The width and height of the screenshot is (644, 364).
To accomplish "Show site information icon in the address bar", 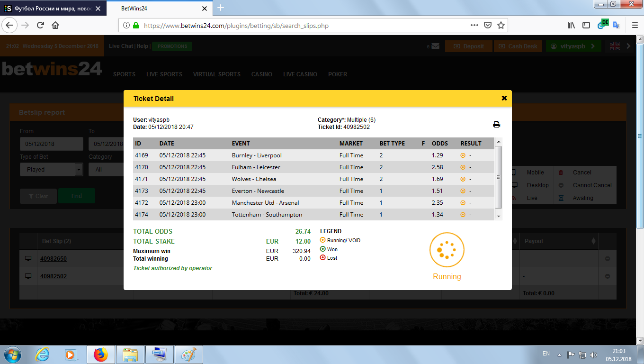I will [126, 26].
